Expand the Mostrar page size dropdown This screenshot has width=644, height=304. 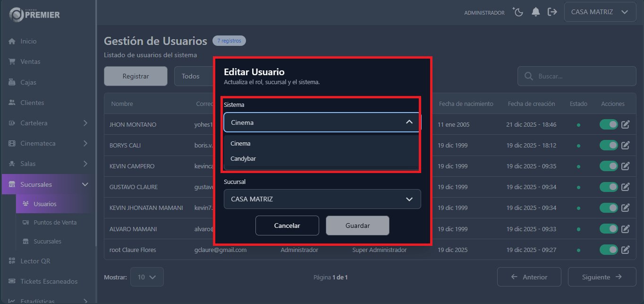147,277
